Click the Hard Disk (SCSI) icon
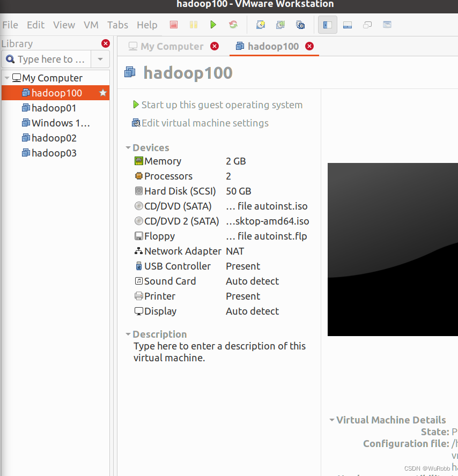The width and height of the screenshot is (458, 476). coord(139,191)
